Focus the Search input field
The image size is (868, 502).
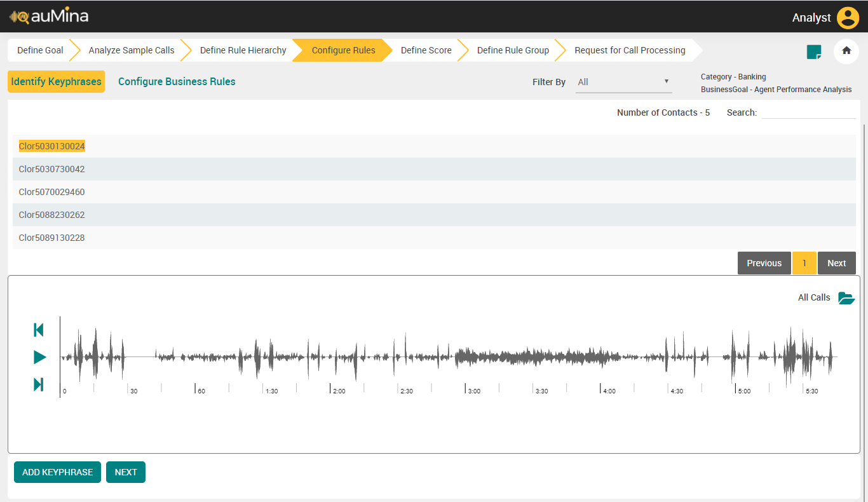808,112
